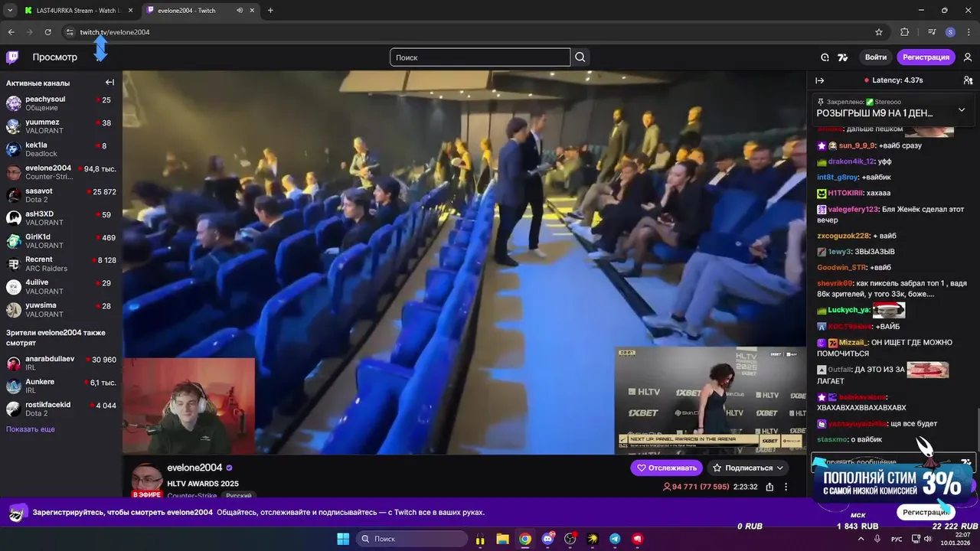Image resolution: width=980 pixels, height=551 pixels.
Task: Select evelone2004 in the sidebar list
Action: pos(61,172)
